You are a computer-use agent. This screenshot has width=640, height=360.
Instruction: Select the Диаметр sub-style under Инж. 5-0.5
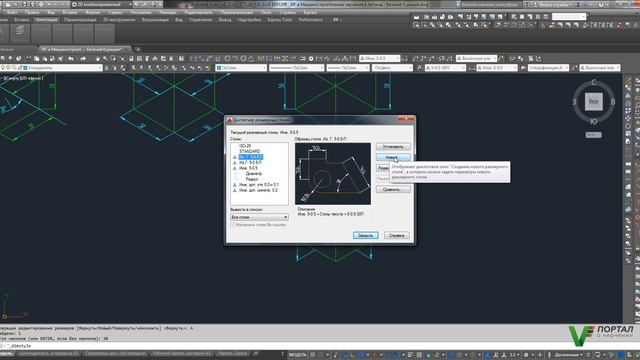pos(253,173)
